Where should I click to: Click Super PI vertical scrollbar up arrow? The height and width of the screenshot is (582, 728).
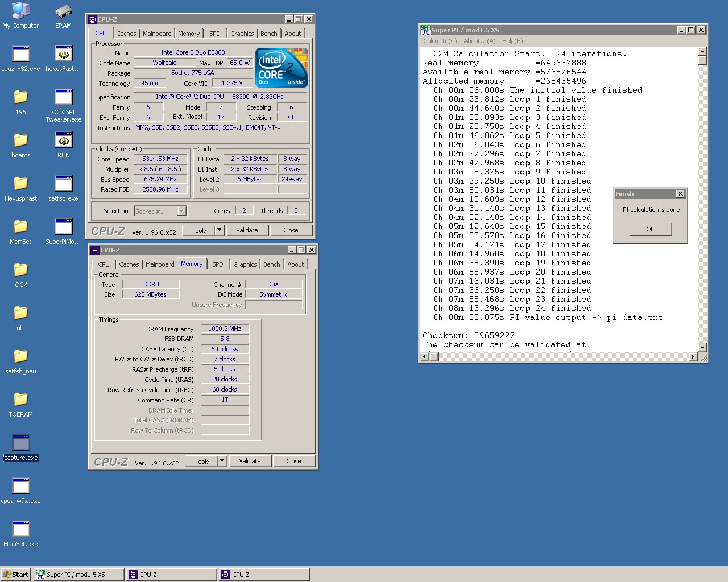[x=702, y=51]
